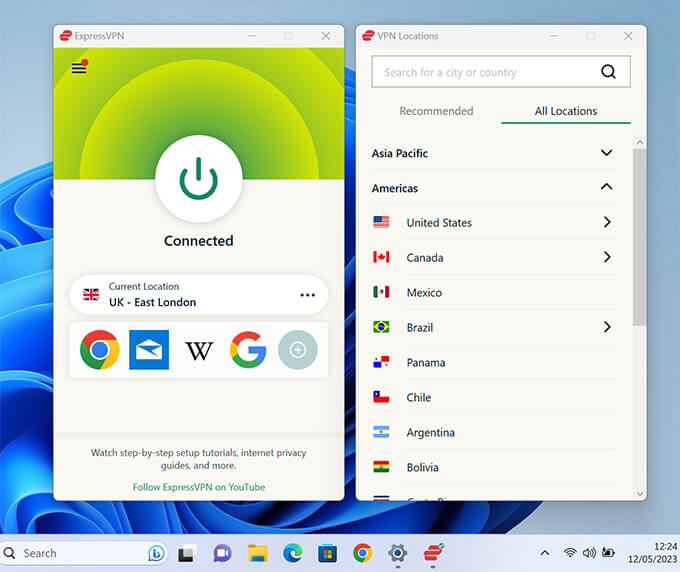Click the Mexico flag icon
680x572 pixels.
pos(381,292)
